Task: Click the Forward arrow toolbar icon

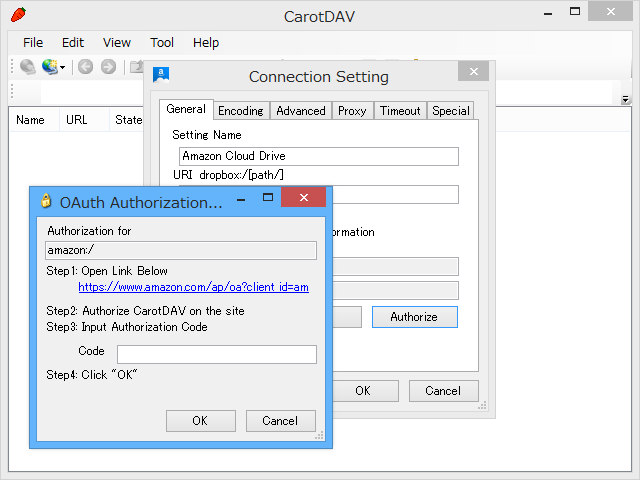Action: [x=108, y=67]
